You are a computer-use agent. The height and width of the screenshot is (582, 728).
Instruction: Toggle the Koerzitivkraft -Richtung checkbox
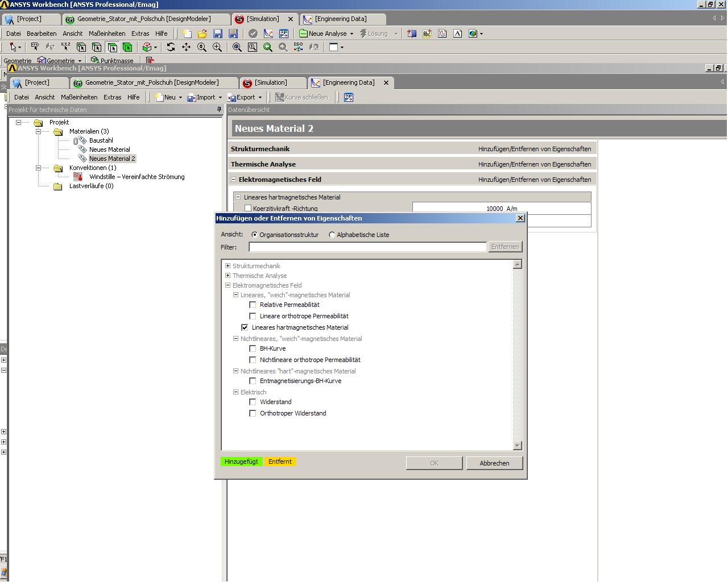pyautogui.click(x=248, y=209)
